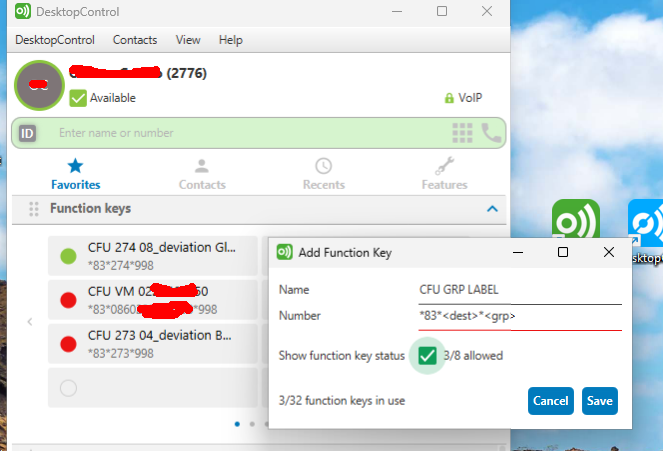Click the 3/8 allowed text
The height and width of the screenshot is (451, 663).
point(473,355)
